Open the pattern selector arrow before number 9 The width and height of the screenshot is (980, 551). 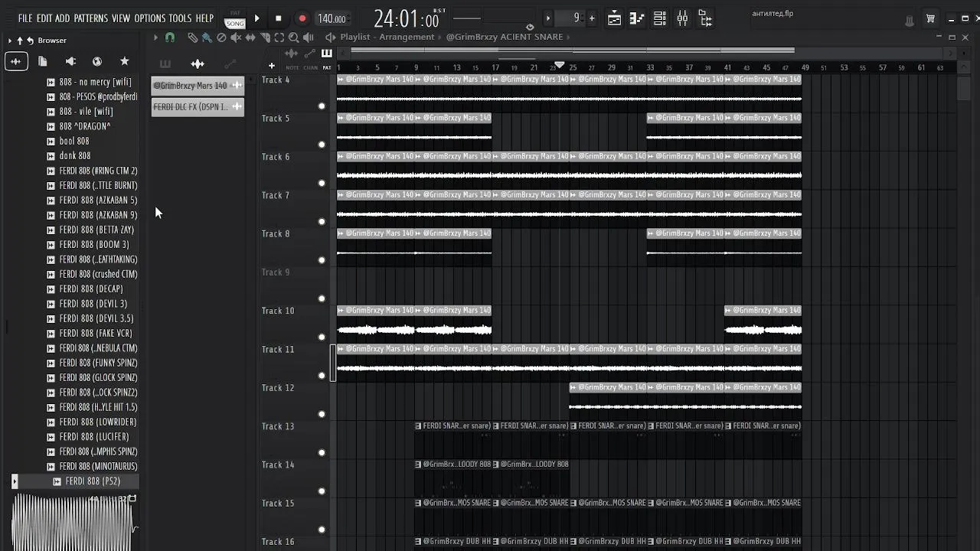click(x=548, y=18)
